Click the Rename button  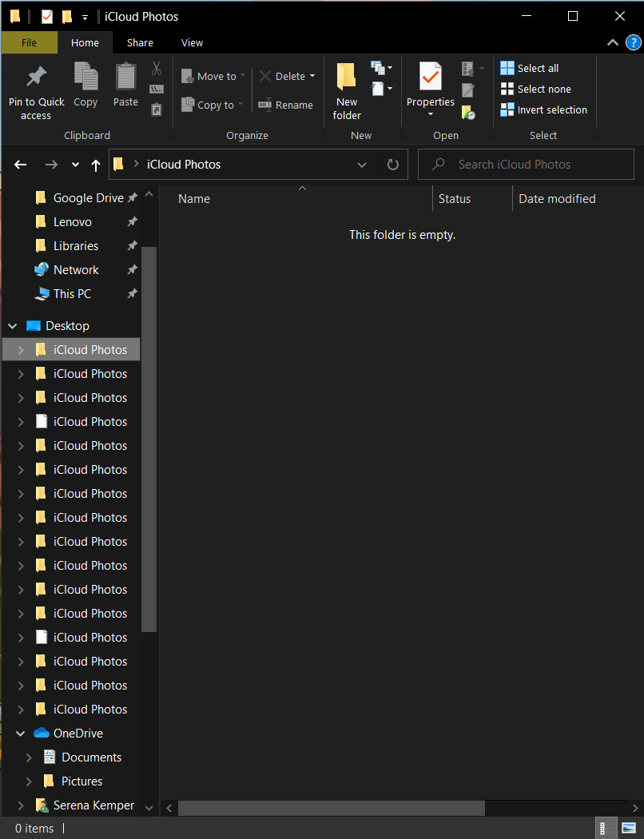[285, 105]
